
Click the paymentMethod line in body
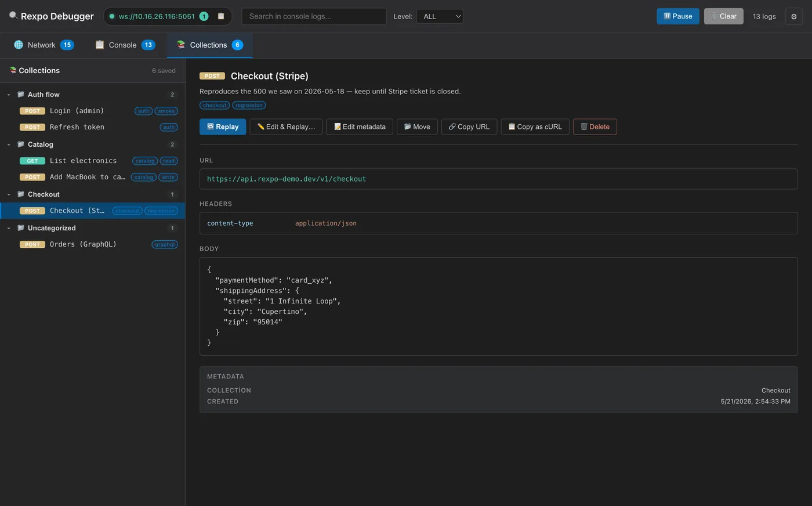pyautogui.click(x=274, y=280)
